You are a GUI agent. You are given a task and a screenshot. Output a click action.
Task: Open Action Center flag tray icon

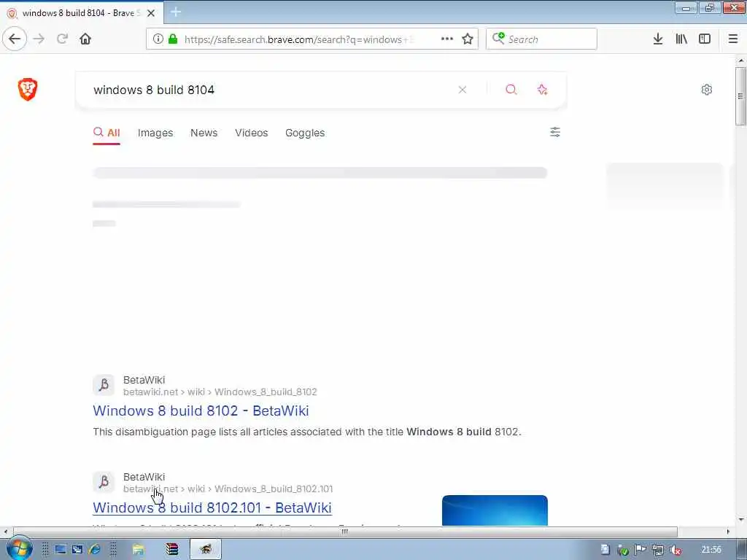click(x=640, y=550)
